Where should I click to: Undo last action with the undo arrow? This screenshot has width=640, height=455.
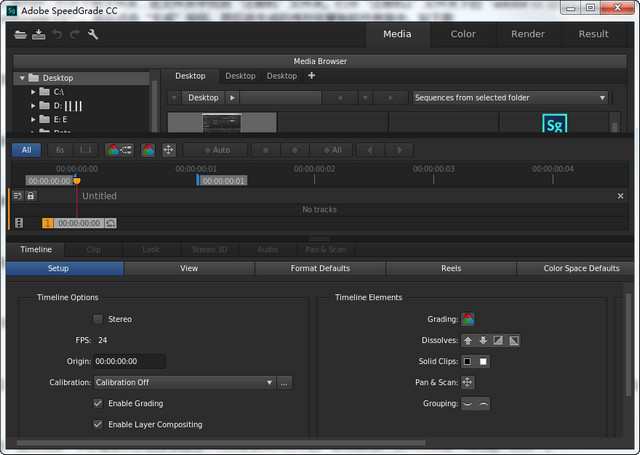(x=57, y=35)
